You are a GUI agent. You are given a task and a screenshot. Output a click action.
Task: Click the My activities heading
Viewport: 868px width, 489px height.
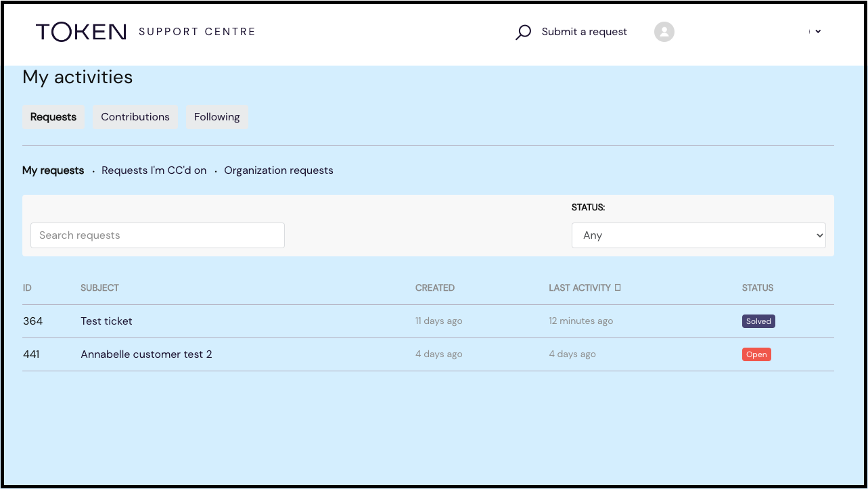point(78,78)
